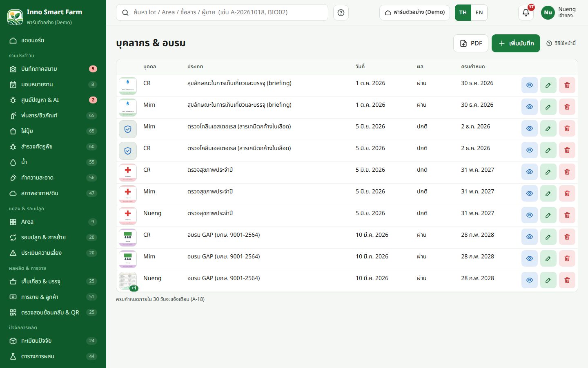
Task: Open เก็บเกี่ยว & บรรจุ menu item
Action: [x=53, y=281]
